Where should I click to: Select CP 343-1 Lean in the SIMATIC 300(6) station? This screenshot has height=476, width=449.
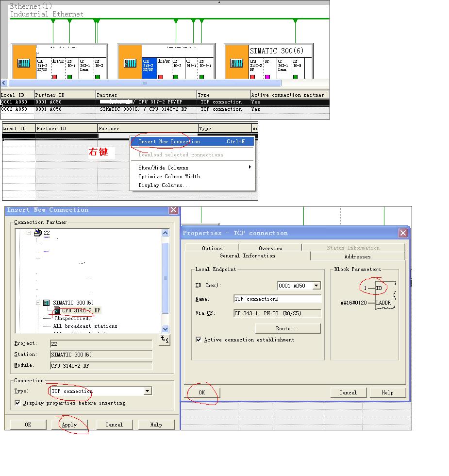(x=284, y=68)
